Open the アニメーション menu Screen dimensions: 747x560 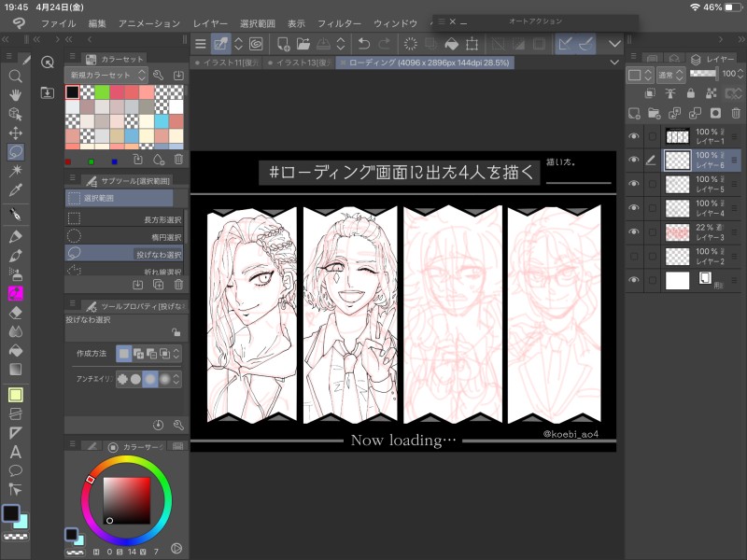(149, 23)
